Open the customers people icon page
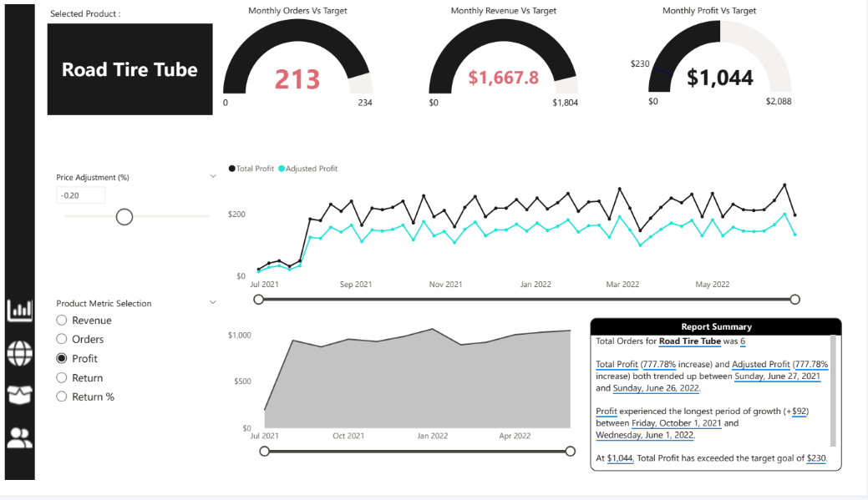This screenshot has width=868, height=500. [19, 437]
